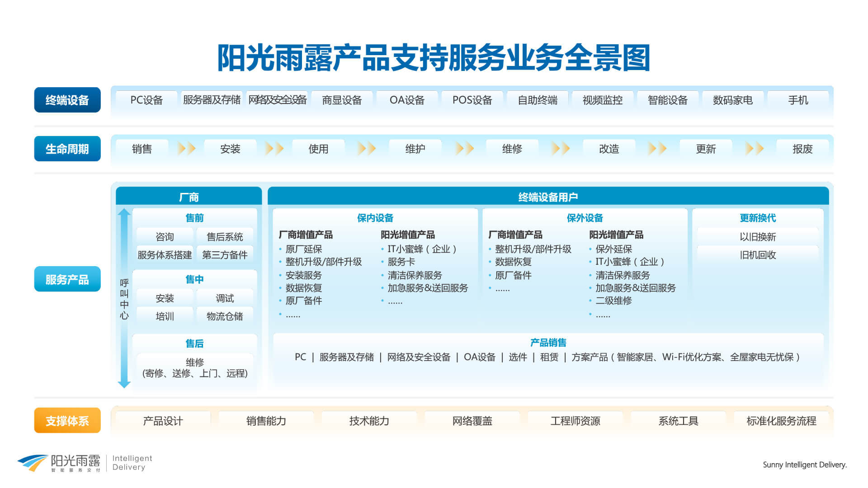The height and width of the screenshot is (488, 868).
Task: Click the 终端设备用户 header bar
Action: coord(548,197)
